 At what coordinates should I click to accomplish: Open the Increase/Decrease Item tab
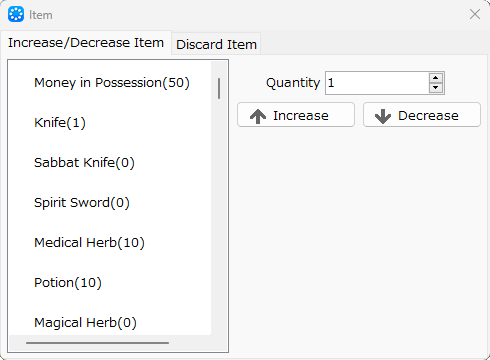[x=86, y=42]
